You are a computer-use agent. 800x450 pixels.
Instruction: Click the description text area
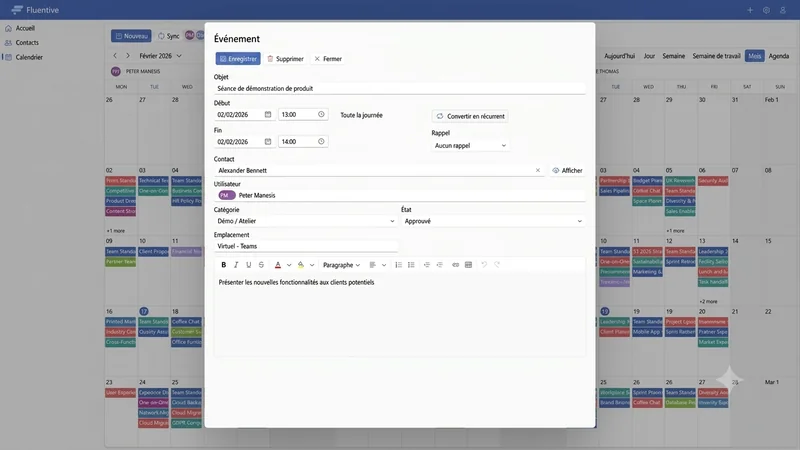coord(399,314)
